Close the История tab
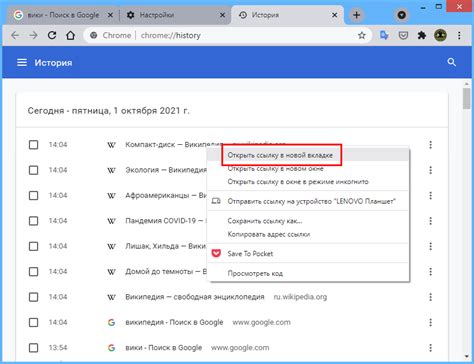 [334, 15]
